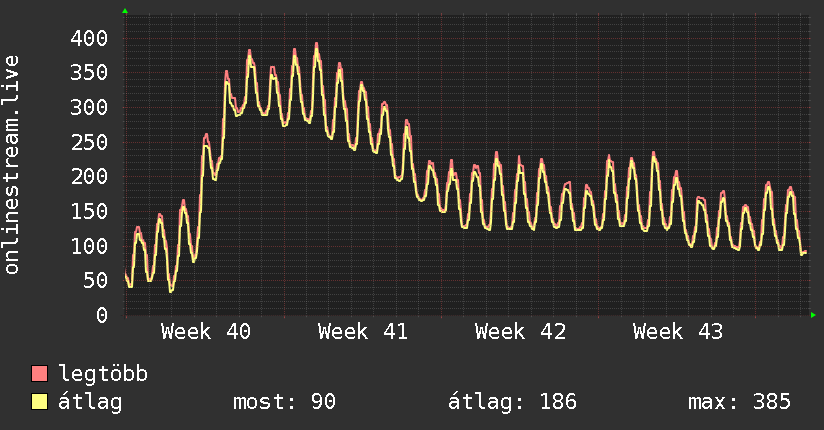Click the 'átlag: 186' average value text
The image size is (824, 430).
pyautogui.click(x=512, y=402)
